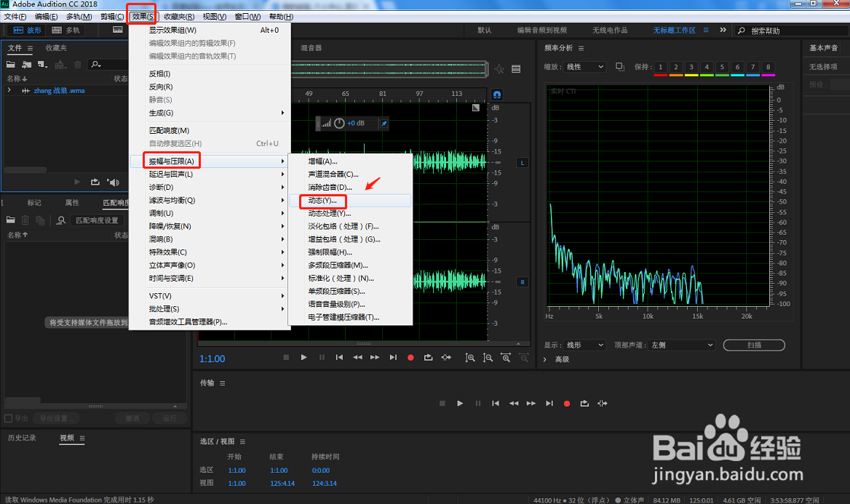The image size is (850, 504).
Task: Open 频率分析 panel menu icon
Action: [x=581, y=48]
